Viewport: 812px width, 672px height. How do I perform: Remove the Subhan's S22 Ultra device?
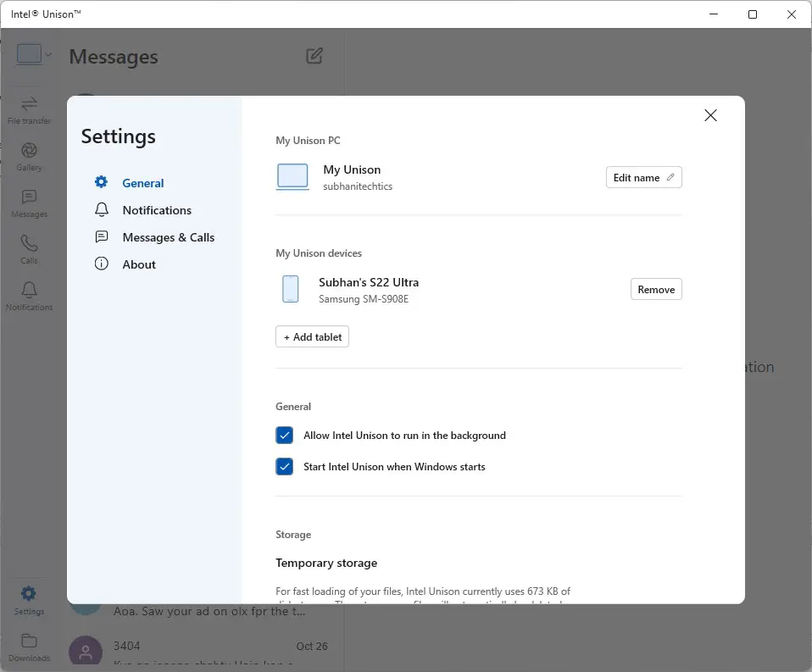(656, 290)
